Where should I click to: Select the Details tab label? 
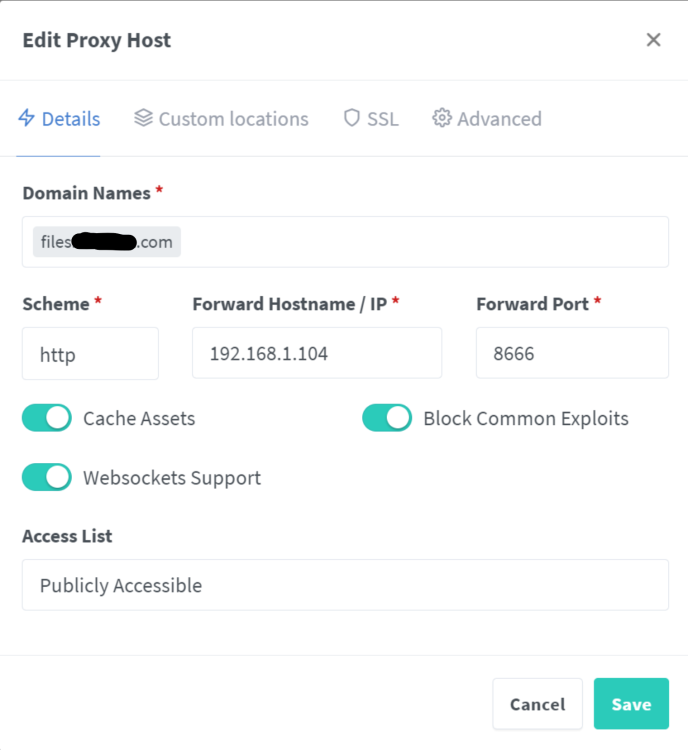[71, 119]
